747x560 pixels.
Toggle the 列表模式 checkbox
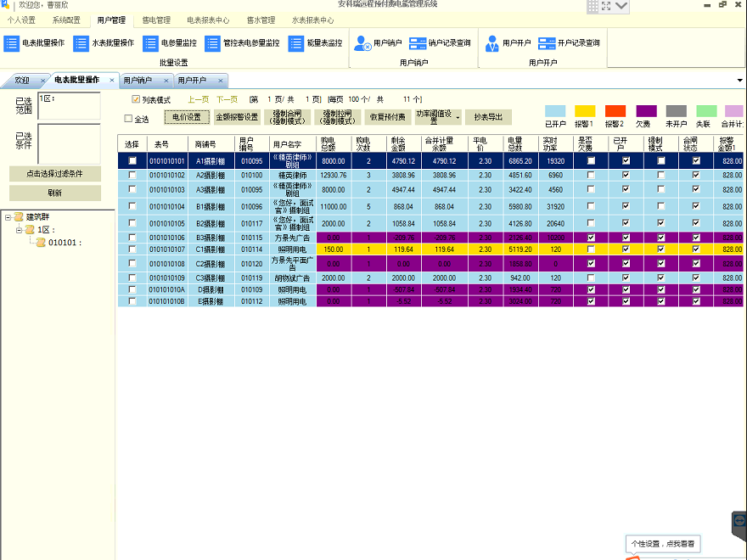pyautogui.click(x=136, y=99)
